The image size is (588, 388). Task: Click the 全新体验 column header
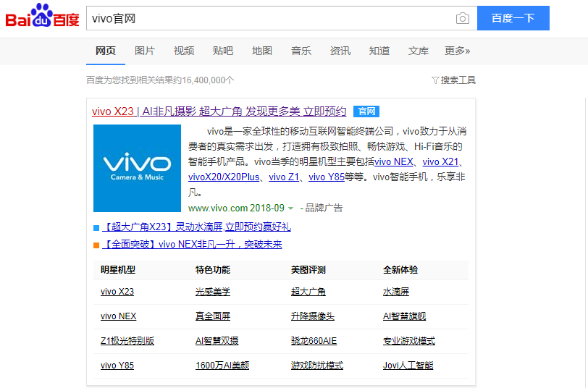pyautogui.click(x=400, y=270)
